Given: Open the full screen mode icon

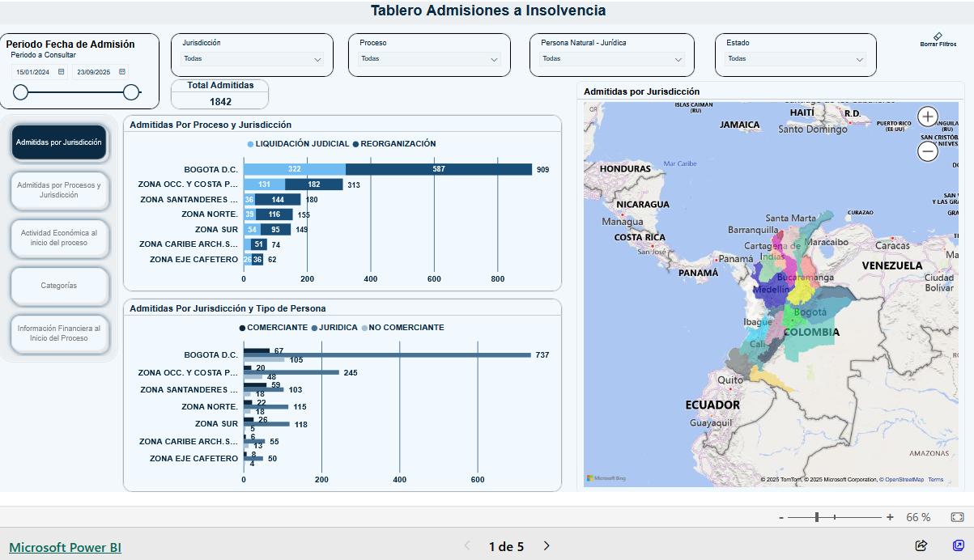Looking at the screenshot, I should pos(959,546).
